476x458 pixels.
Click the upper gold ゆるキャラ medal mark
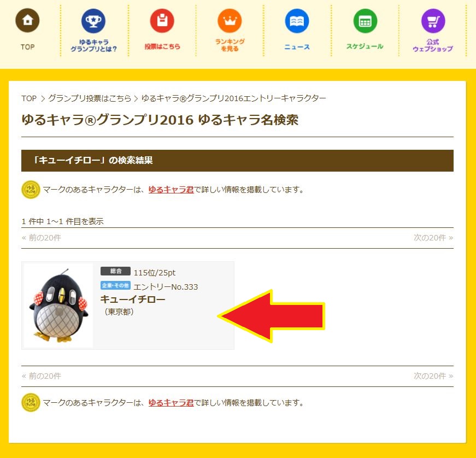[31, 190]
